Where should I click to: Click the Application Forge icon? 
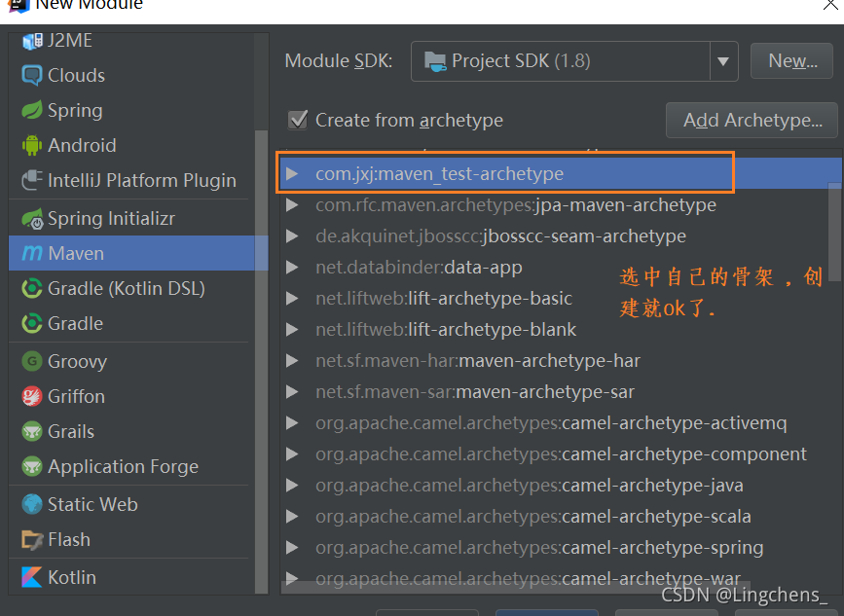pyautogui.click(x=32, y=466)
